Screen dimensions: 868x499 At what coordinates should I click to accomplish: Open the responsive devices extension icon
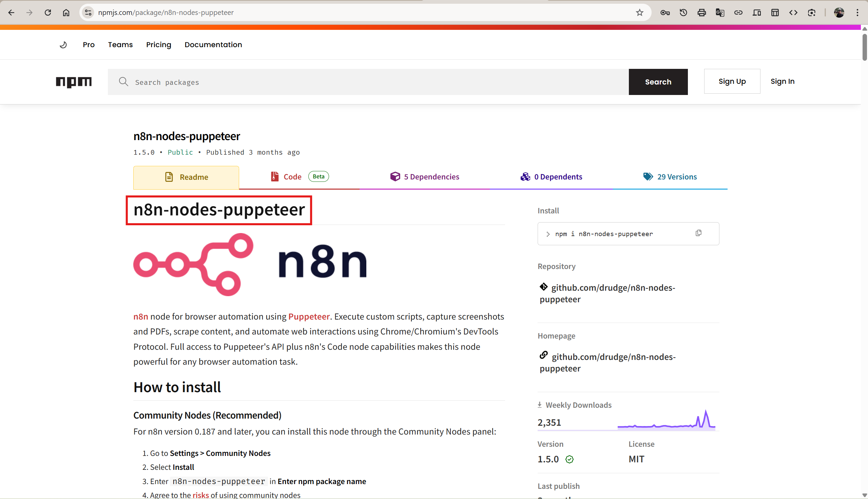pos(757,13)
